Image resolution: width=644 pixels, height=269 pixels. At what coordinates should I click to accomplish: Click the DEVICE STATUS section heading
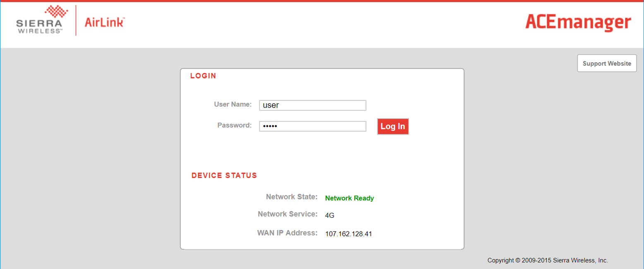pos(224,176)
